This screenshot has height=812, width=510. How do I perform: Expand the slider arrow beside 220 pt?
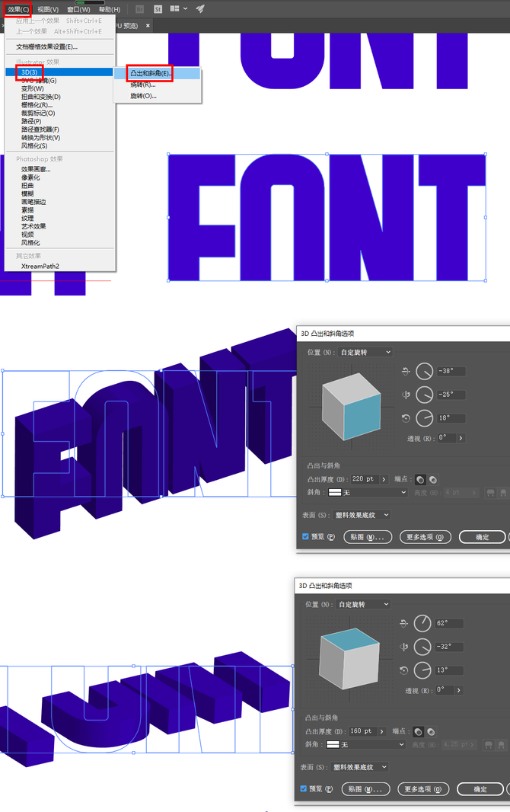coord(384,479)
